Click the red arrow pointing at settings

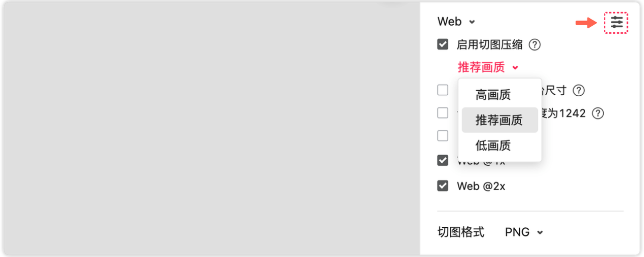(x=586, y=23)
